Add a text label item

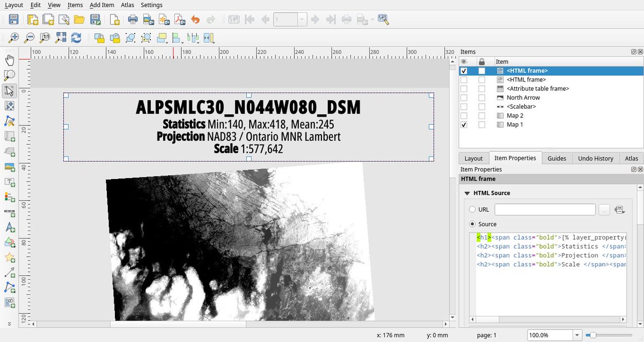click(x=9, y=182)
